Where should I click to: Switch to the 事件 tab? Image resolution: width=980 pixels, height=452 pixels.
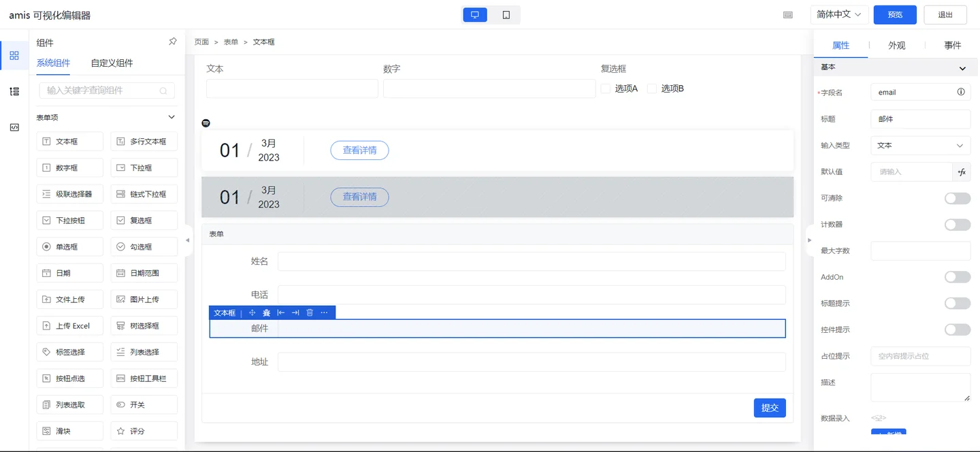point(953,45)
